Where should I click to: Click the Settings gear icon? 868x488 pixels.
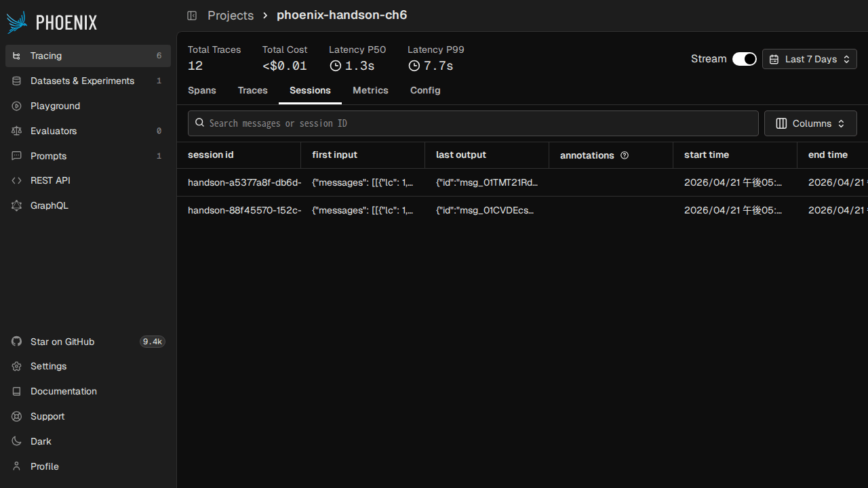(x=17, y=367)
